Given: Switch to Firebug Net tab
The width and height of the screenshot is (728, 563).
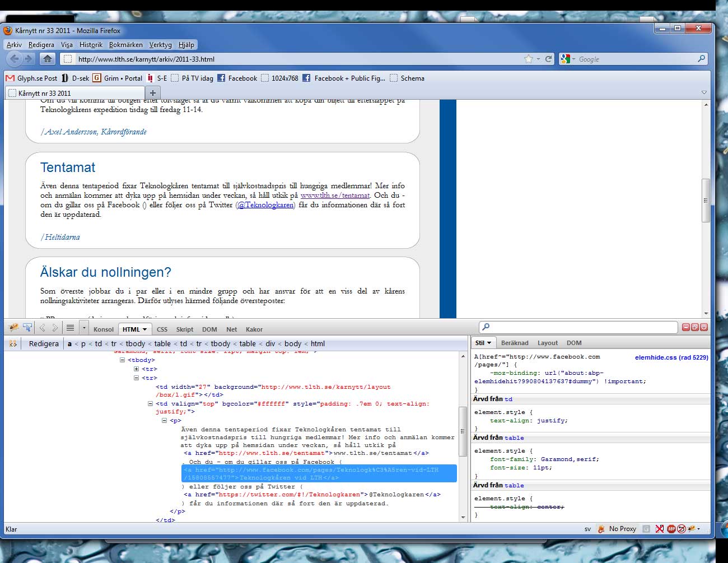Looking at the screenshot, I should (232, 329).
